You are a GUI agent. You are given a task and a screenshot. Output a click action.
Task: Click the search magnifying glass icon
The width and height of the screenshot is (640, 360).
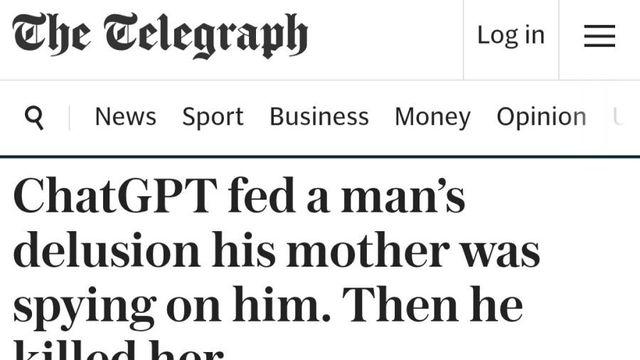pos(34,118)
